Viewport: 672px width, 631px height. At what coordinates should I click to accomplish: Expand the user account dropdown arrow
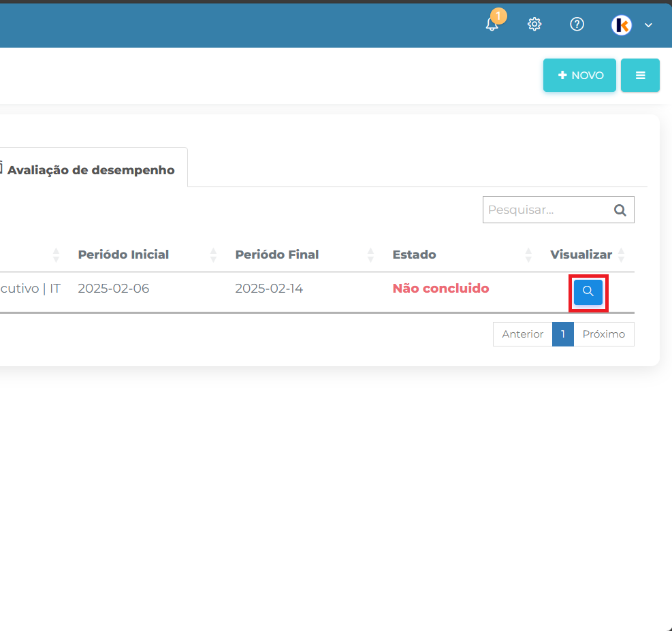pos(648,25)
